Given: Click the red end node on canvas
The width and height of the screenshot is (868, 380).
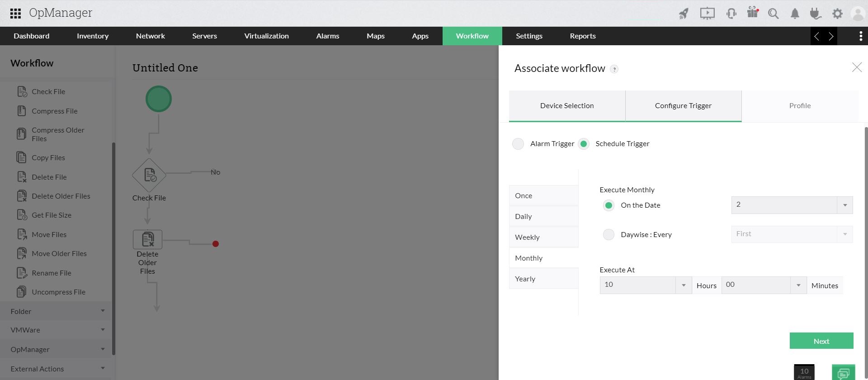Looking at the screenshot, I should tap(216, 244).
